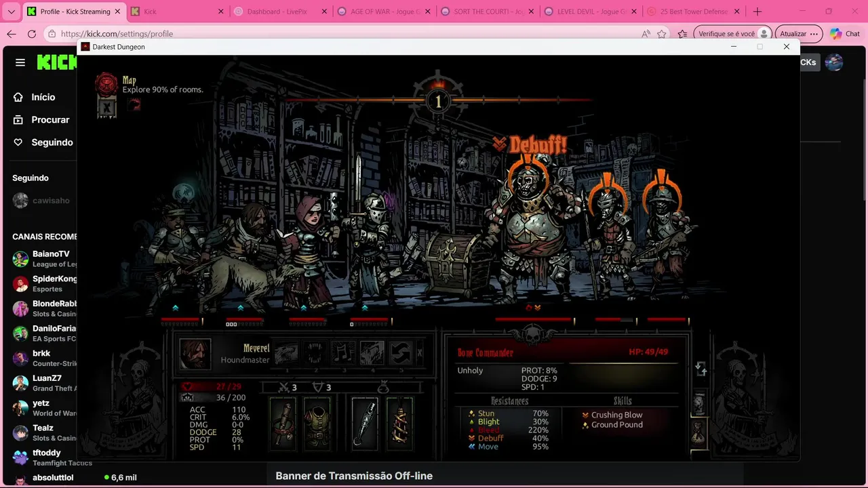Click the Move resistance row
This screenshot has width=868, height=488.
(509, 447)
